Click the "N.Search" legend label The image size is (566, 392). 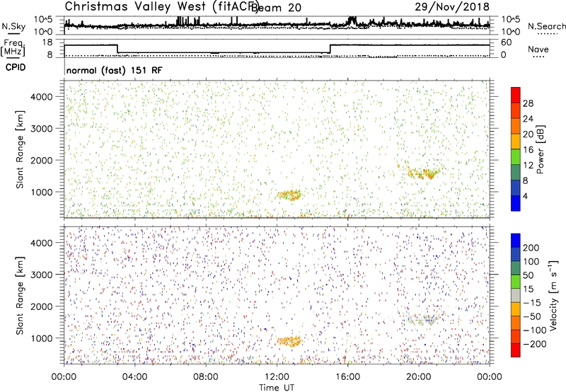546,26
